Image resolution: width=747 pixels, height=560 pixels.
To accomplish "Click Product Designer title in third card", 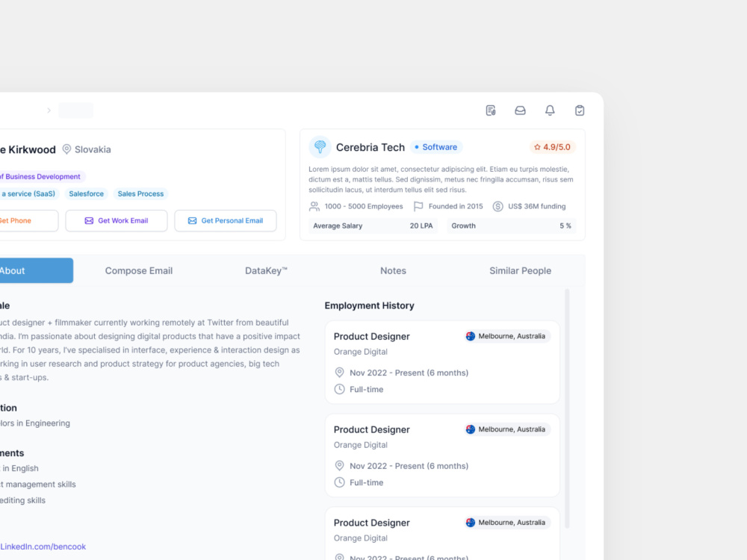I will point(371,523).
